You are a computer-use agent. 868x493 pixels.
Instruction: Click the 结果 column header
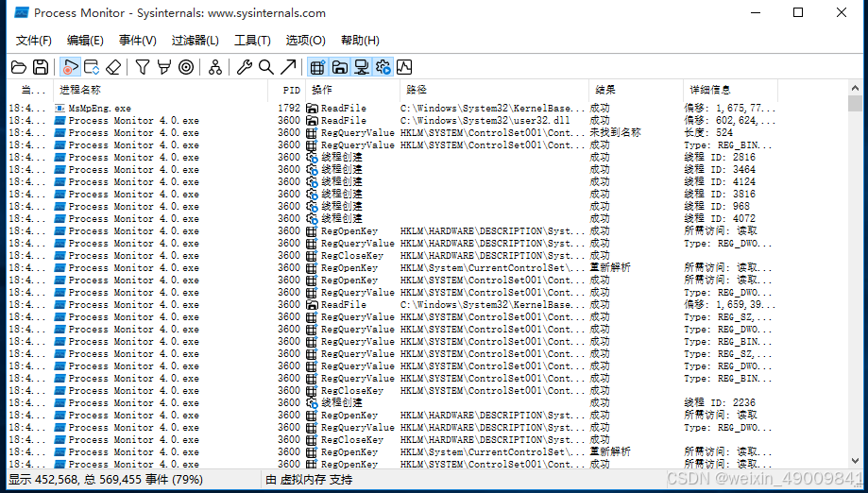click(x=636, y=90)
